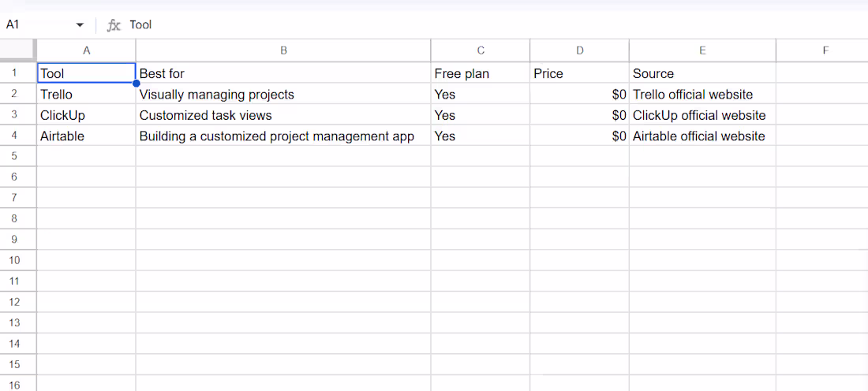The width and height of the screenshot is (868, 391).
Task: Select the Free plan header cell
Action: [481, 73]
